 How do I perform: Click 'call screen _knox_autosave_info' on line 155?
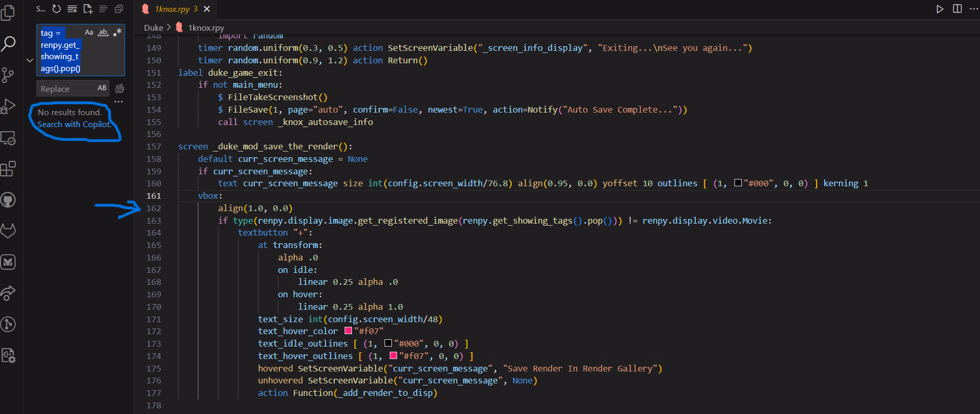295,122
